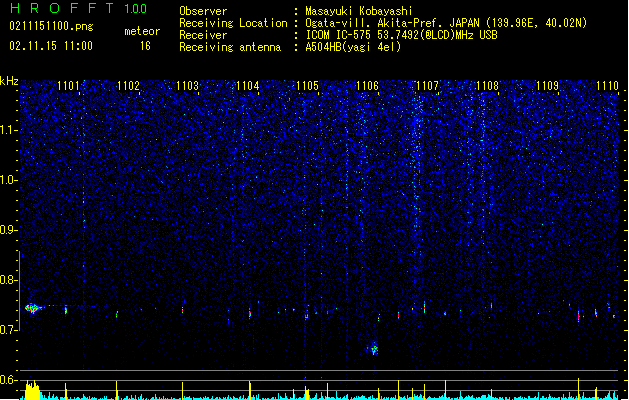Click the 0.7 kHz frequency label
Screen dimensions: 629x400
(x=8, y=330)
